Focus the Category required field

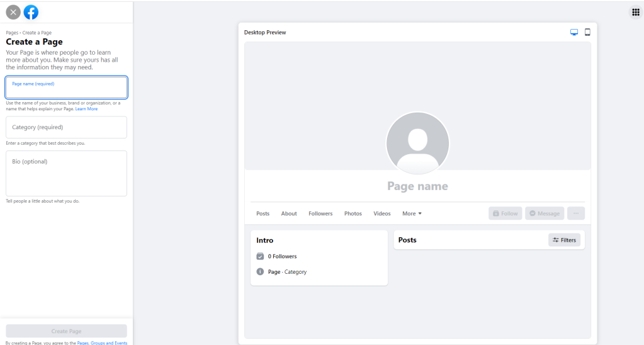[66, 127]
